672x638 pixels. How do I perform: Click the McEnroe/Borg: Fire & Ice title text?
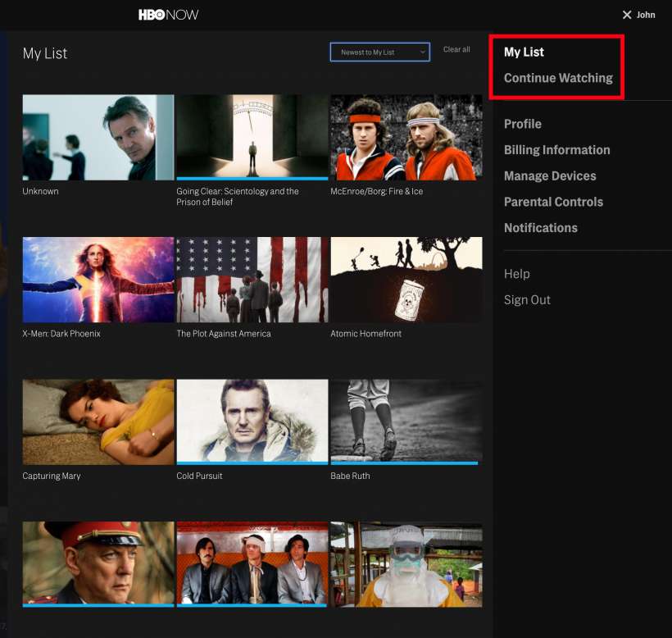tap(376, 191)
